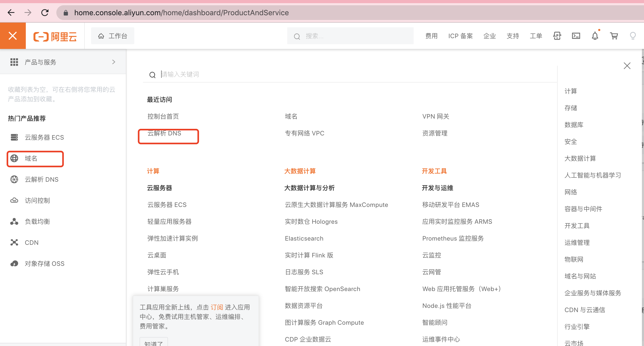This screenshot has width=644, height=346.
Task: Jump to CDN 与云通信 category
Action: click(x=584, y=310)
